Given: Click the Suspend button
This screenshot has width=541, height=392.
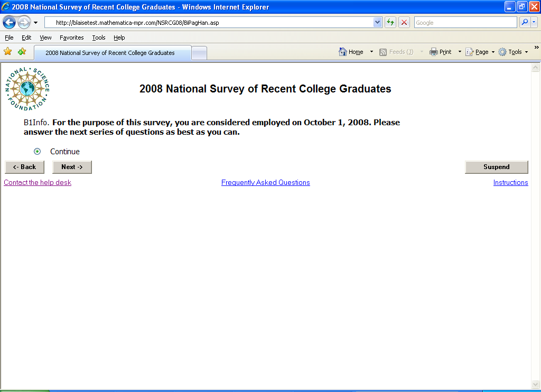Looking at the screenshot, I should (497, 167).
